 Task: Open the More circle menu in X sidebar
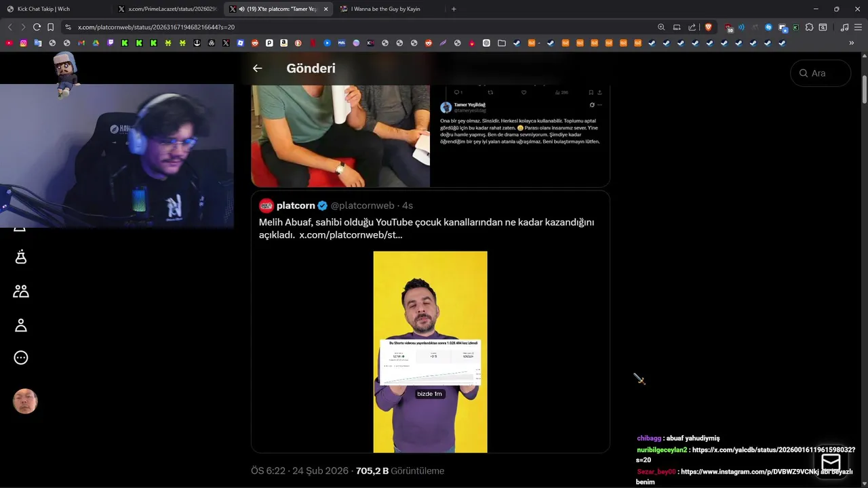point(21,358)
